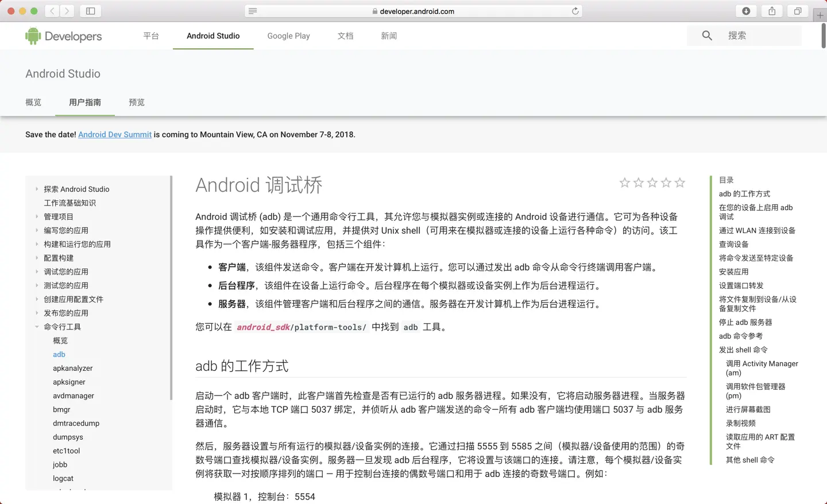The image size is (827, 504).
Task: Click the left navigation panel scrollbar
Action: pos(171,288)
